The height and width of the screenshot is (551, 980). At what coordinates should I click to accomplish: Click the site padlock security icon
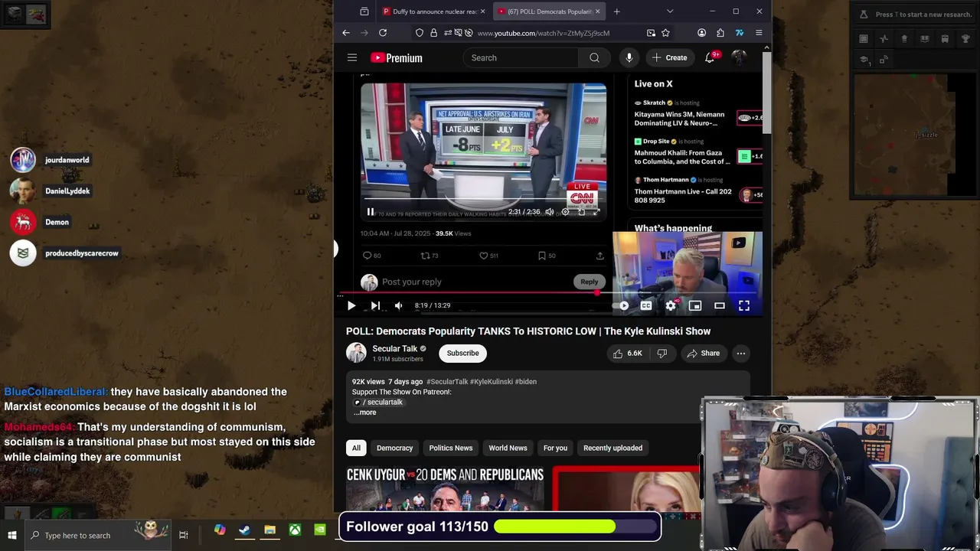pos(434,33)
